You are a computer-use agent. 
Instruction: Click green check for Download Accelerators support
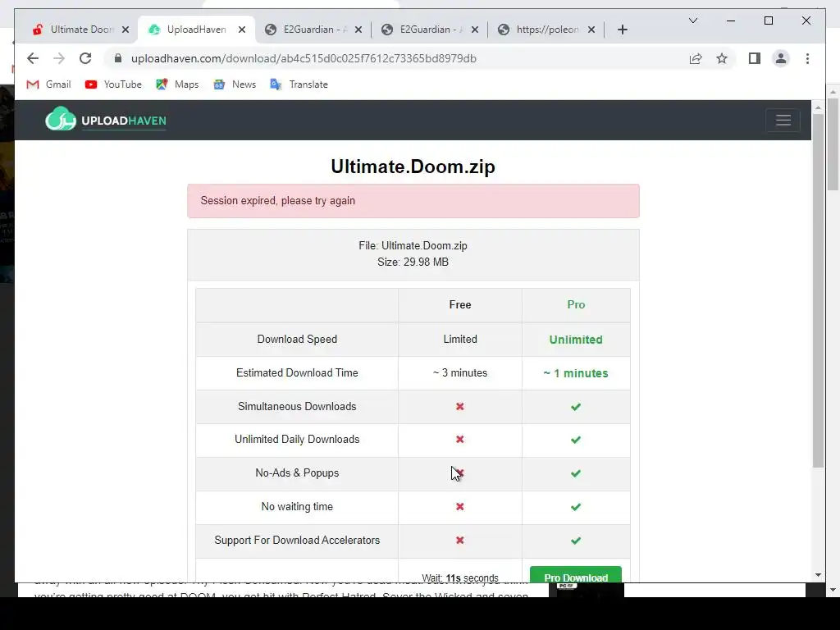[576, 541]
